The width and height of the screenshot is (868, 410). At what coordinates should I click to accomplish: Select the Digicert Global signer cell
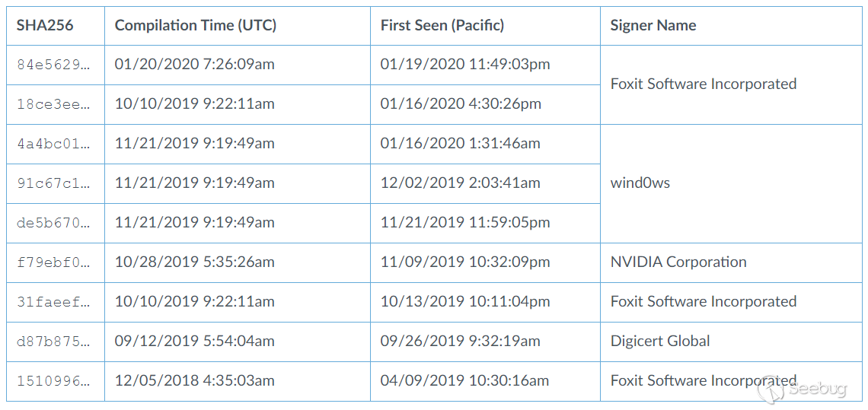pos(660,342)
